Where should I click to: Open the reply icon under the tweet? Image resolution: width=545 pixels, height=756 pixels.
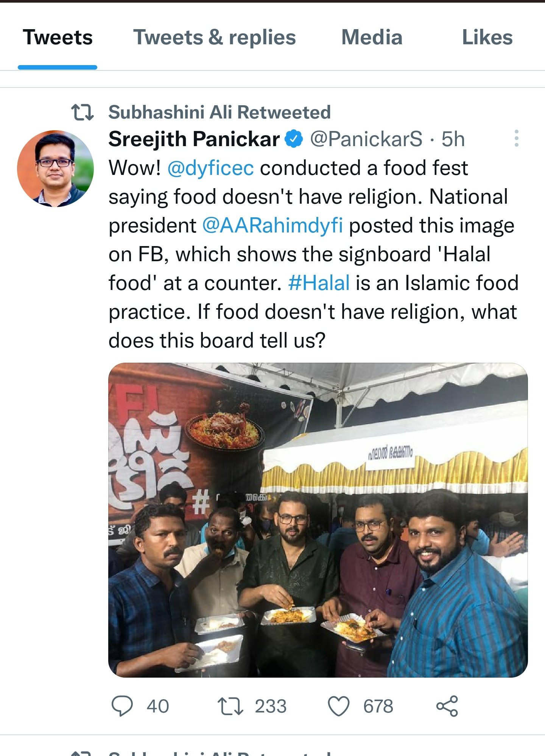click(122, 706)
